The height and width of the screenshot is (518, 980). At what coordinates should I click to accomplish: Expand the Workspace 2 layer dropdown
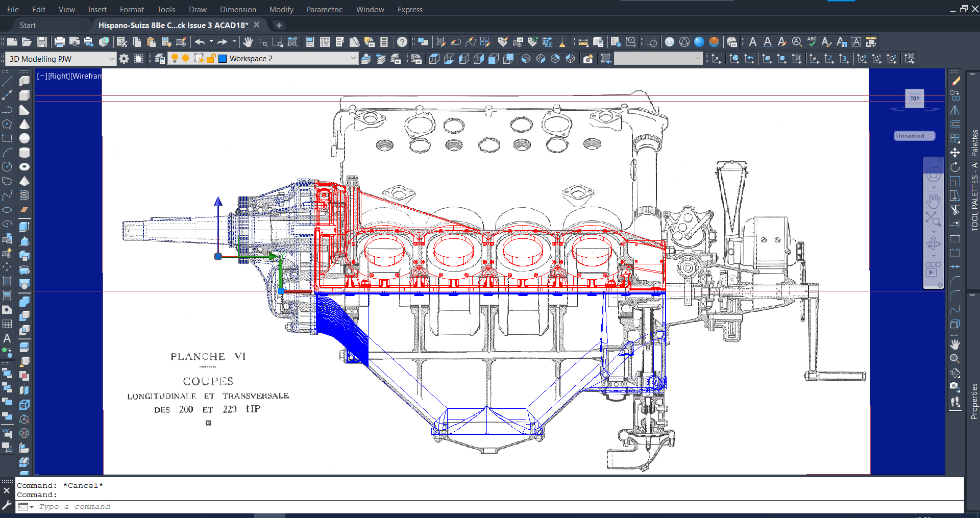tap(353, 59)
